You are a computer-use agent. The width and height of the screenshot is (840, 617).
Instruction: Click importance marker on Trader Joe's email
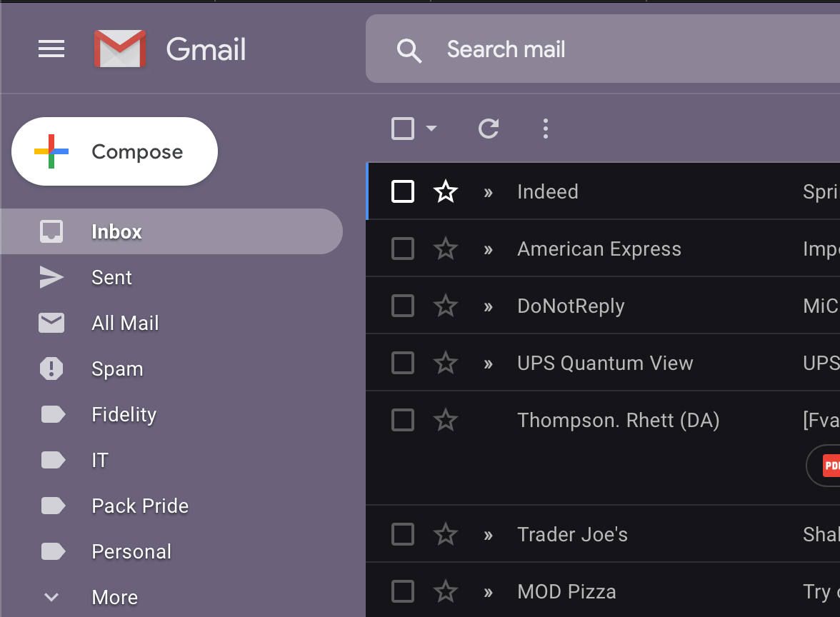[x=488, y=535]
